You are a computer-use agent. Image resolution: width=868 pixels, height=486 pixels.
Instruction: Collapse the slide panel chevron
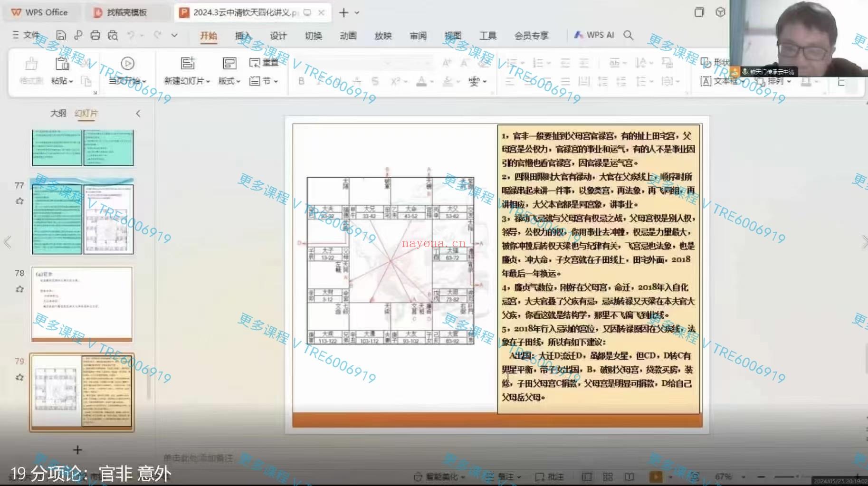[x=138, y=114]
